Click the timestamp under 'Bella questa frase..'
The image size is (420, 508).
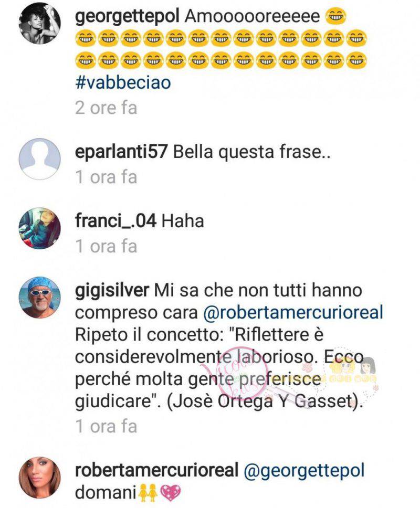point(106,177)
